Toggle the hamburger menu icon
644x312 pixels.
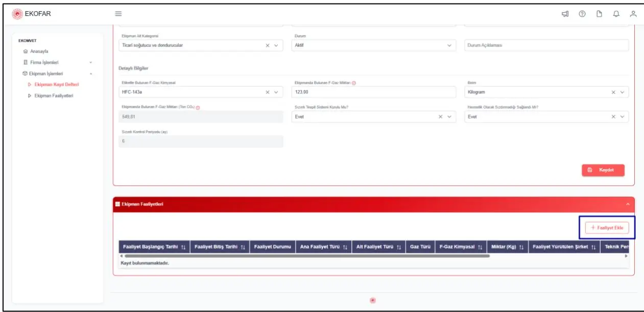[x=118, y=14]
